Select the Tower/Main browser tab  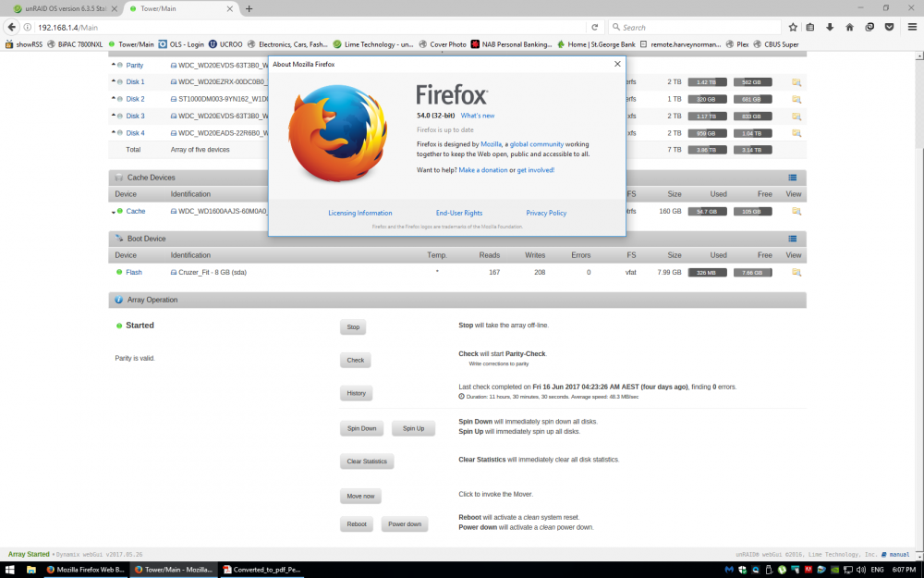click(181, 9)
